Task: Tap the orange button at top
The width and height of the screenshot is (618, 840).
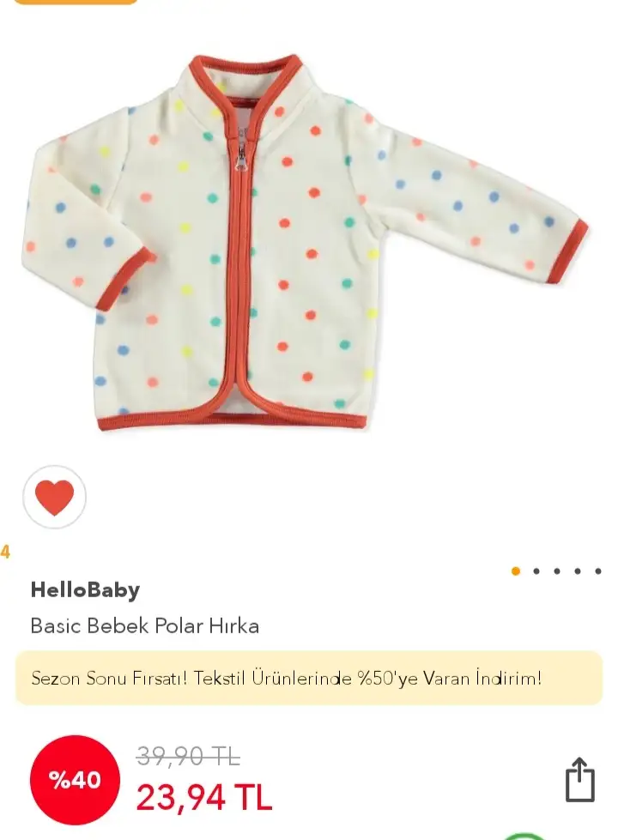Action: [75, 2]
